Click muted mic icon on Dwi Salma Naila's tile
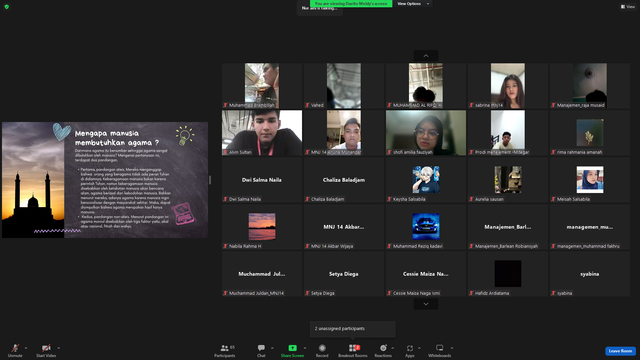The width and height of the screenshot is (640, 360). 225,199
